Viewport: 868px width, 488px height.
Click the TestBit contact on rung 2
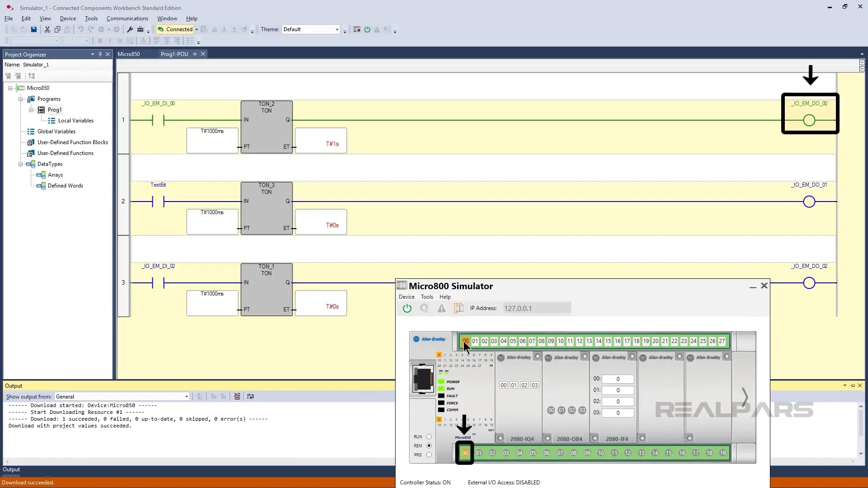[x=158, y=202]
